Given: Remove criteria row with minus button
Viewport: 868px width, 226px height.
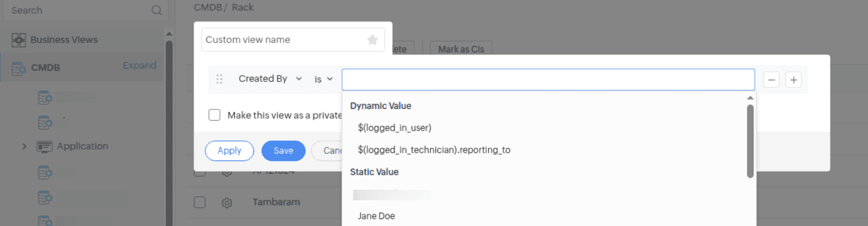Looking at the screenshot, I should pyautogui.click(x=771, y=80).
